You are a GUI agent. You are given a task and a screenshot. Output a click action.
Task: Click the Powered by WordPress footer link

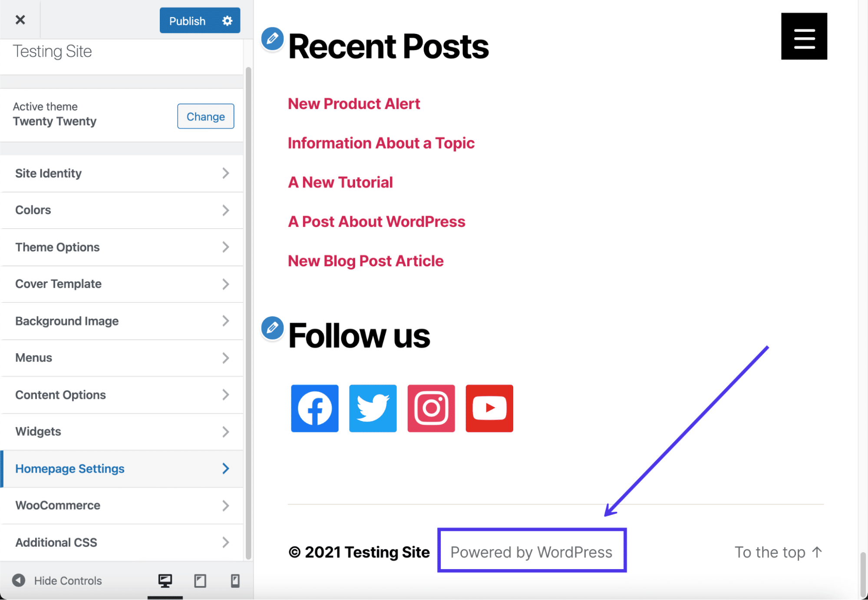531,552
